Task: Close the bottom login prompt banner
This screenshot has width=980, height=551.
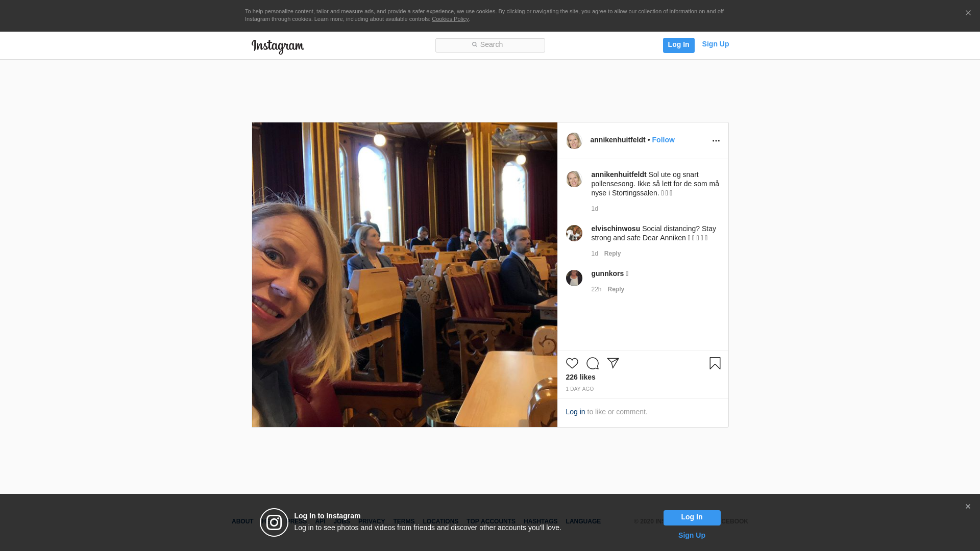Action: pos(967,507)
